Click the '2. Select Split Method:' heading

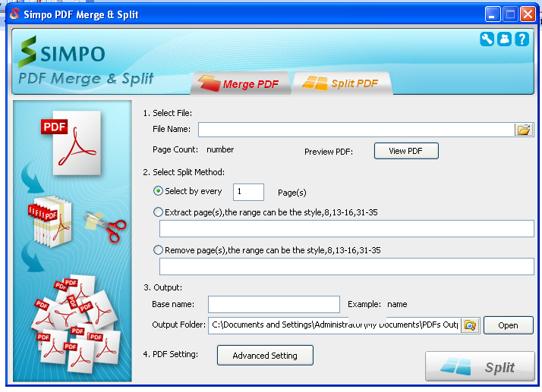tap(184, 172)
